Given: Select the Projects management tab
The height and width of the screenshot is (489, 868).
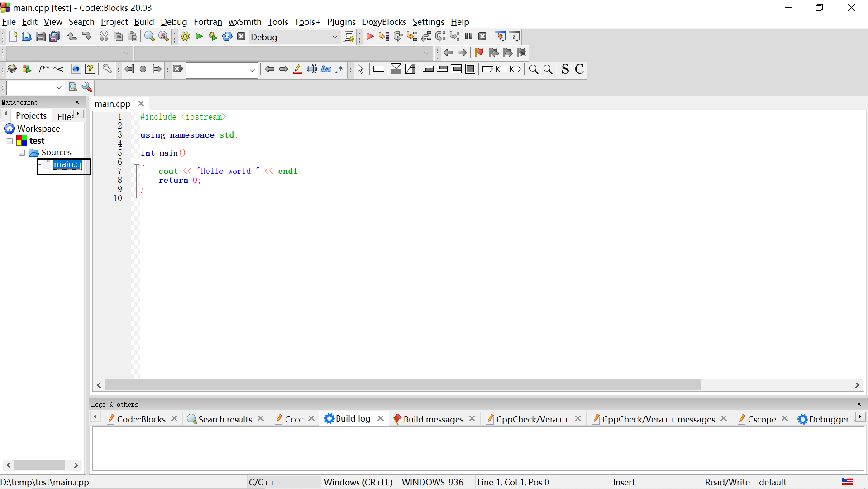Looking at the screenshot, I should tap(31, 115).
